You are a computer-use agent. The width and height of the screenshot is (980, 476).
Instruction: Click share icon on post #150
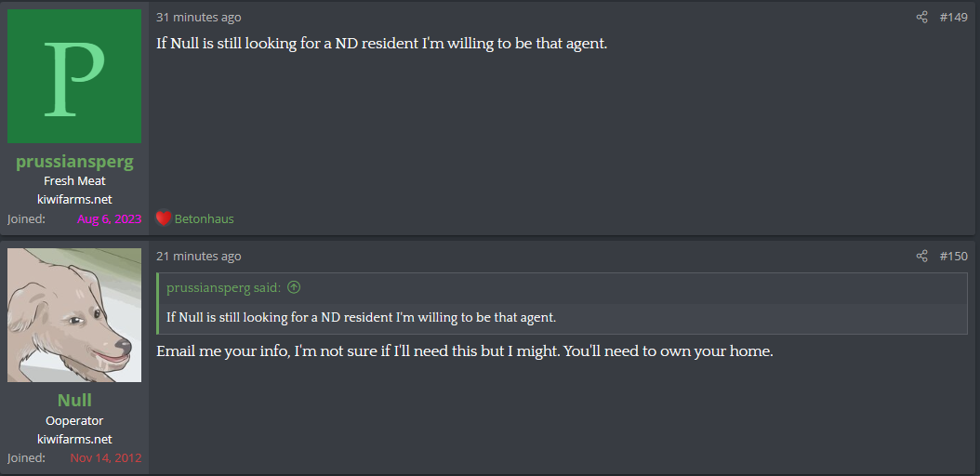coord(921,256)
